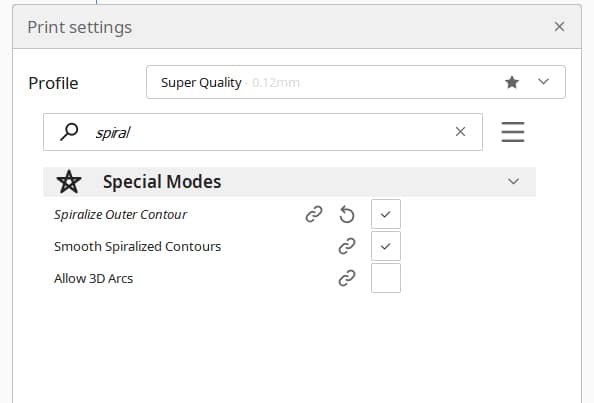
Task: Click the star icon in the Profile box
Action: tap(512, 82)
